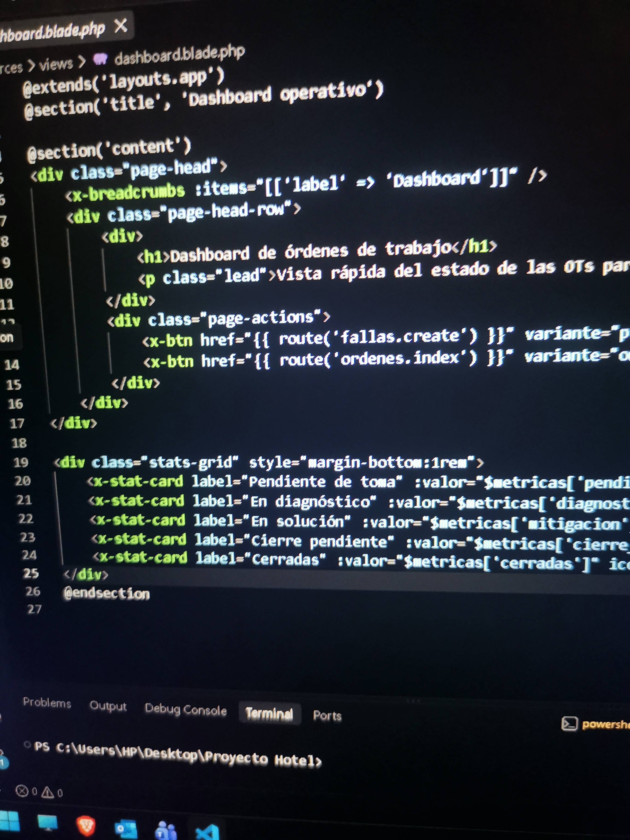Click the views breadcrumb segment
630x840 pixels.
56,64
